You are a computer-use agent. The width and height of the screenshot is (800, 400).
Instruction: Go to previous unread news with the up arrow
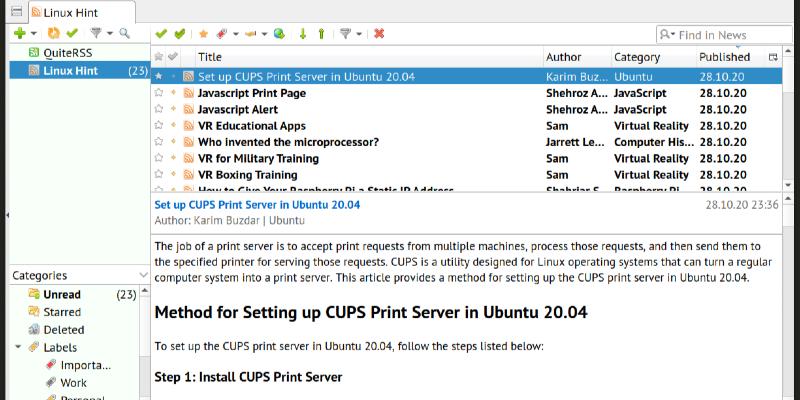pos(321,34)
